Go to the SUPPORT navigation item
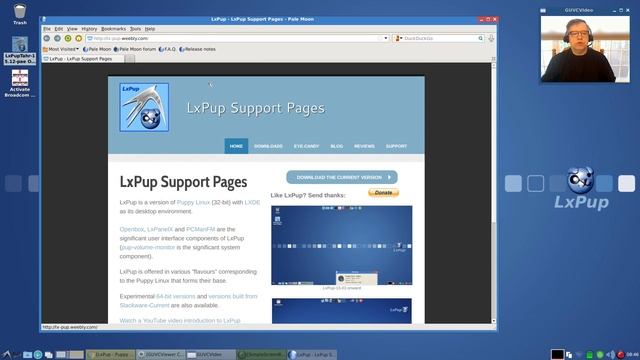The width and height of the screenshot is (640, 360). pyautogui.click(x=396, y=146)
